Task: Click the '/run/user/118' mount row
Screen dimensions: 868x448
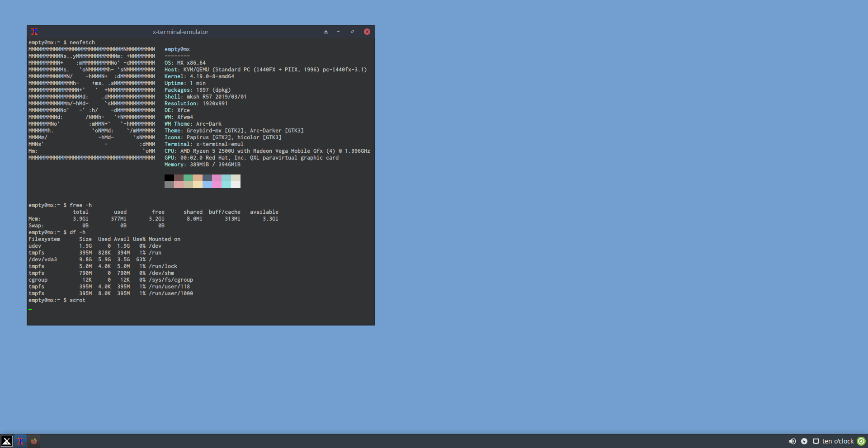Action: tap(109, 287)
